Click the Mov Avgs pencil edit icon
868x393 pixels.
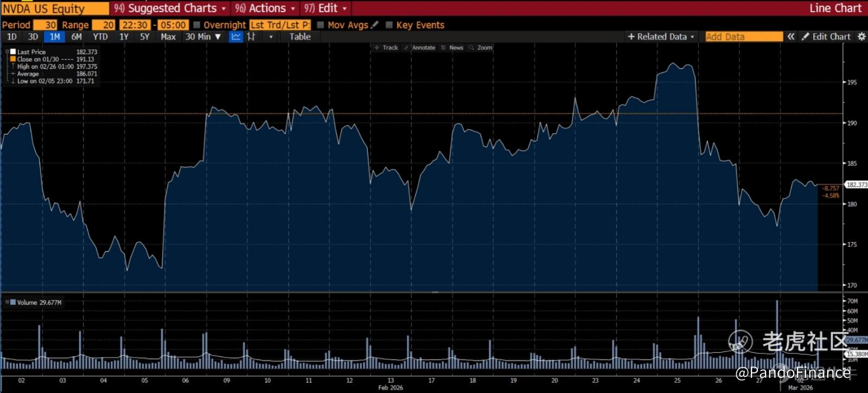coord(374,25)
